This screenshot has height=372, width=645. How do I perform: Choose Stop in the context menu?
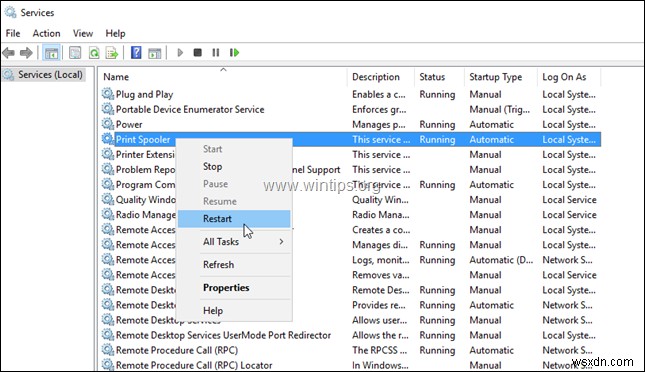tap(234, 167)
